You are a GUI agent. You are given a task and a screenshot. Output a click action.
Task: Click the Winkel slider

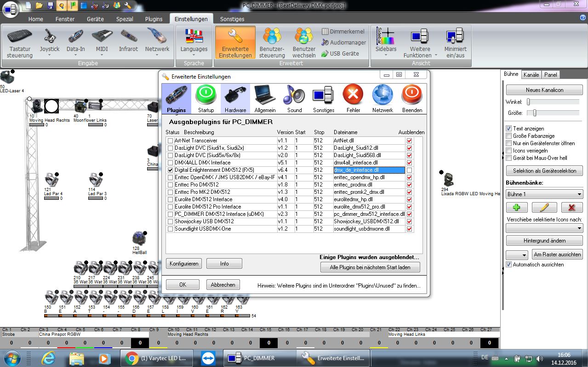[553, 102]
